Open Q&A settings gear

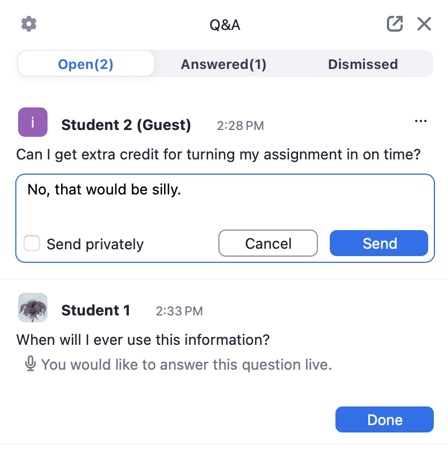click(29, 24)
